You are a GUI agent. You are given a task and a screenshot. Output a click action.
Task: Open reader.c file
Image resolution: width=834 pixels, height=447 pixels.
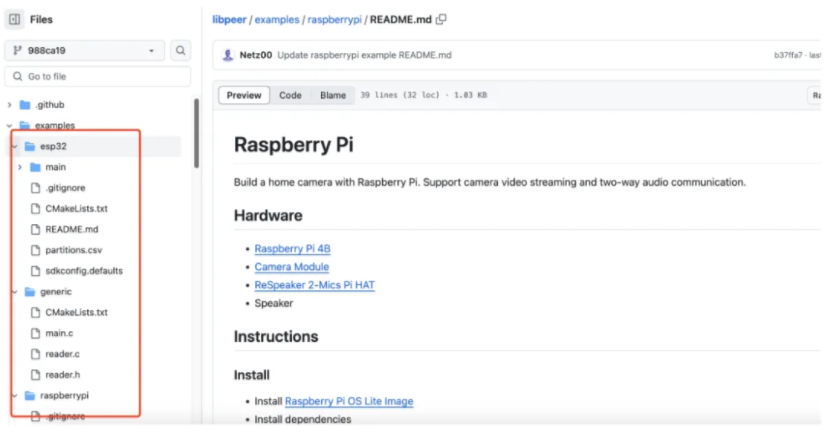point(62,354)
